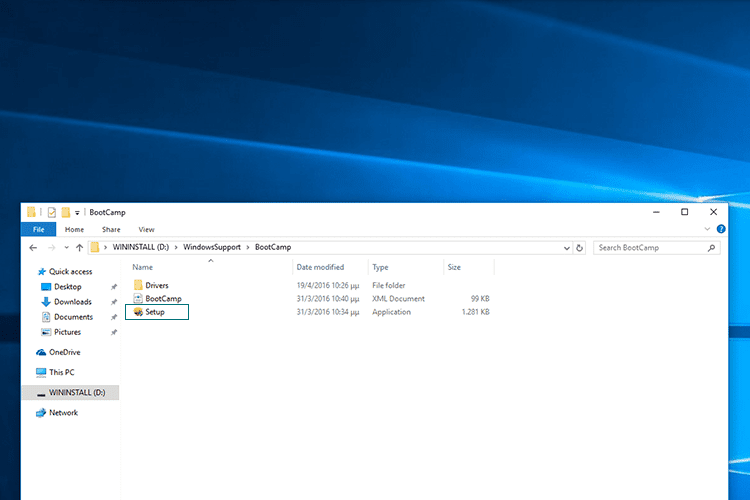This screenshot has width=750, height=500.
Task: Click the pin icon next to Desktop
Action: click(114, 287)
